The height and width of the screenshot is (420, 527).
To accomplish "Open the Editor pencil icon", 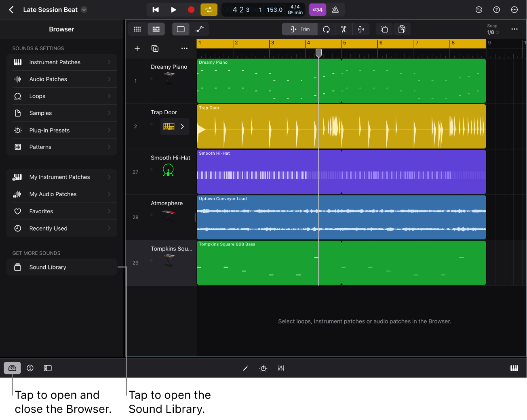I will click(246, 368).
